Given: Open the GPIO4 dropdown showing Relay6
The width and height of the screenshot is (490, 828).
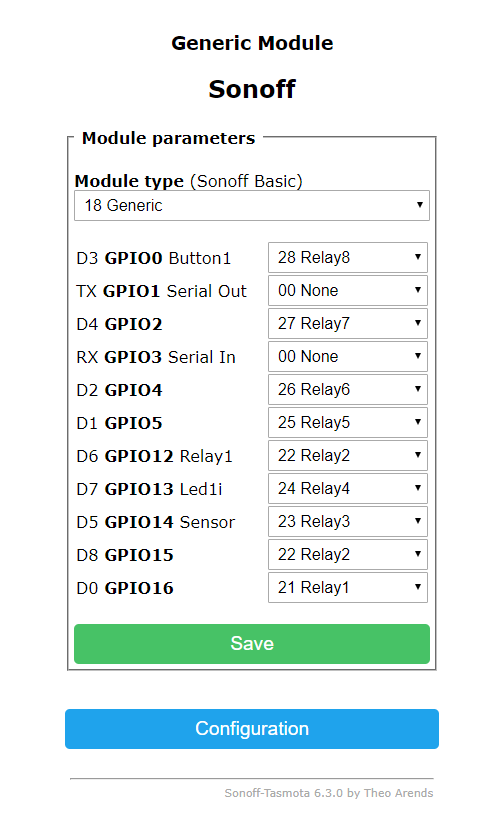Looking at the screenshot, I should pyautogui.click(x=347, y=389).
